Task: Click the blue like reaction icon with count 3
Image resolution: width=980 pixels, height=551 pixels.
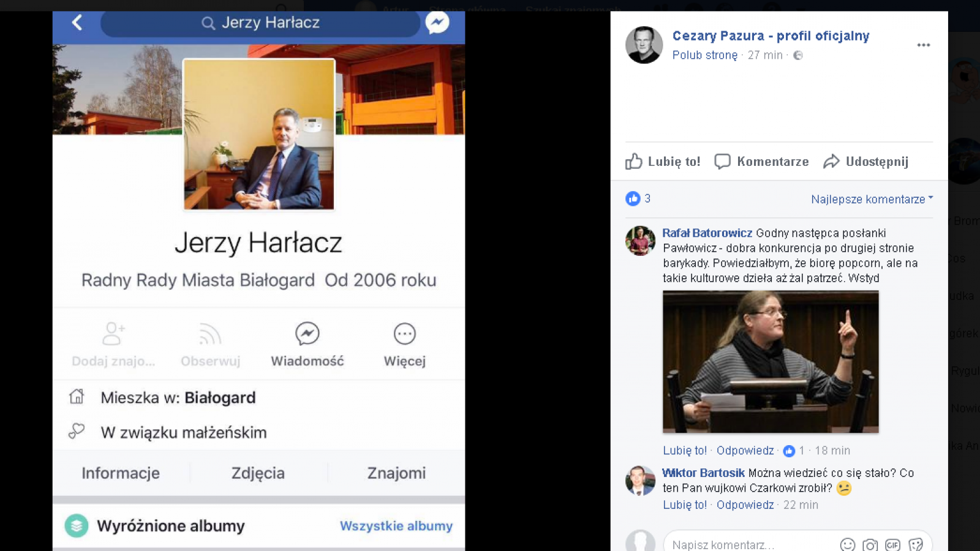Action: (633, 198)
